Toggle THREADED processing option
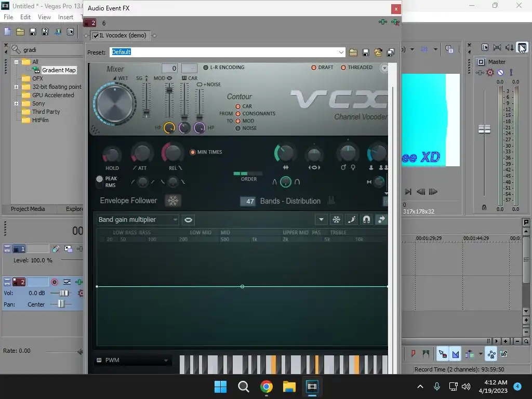Image resolution: width=532 pixels, height=399 pixels. [x=343, y=68]
